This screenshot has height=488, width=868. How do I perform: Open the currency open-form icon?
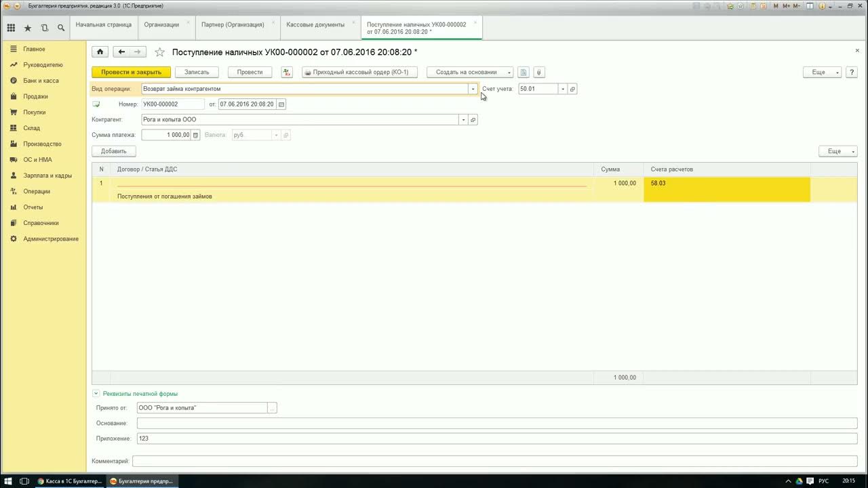click(286, 135)
